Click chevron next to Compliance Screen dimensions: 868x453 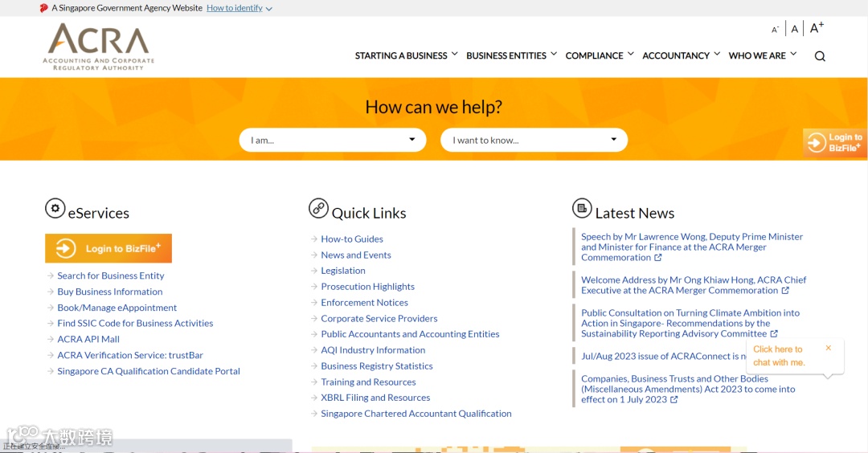(x=631, y=54)
